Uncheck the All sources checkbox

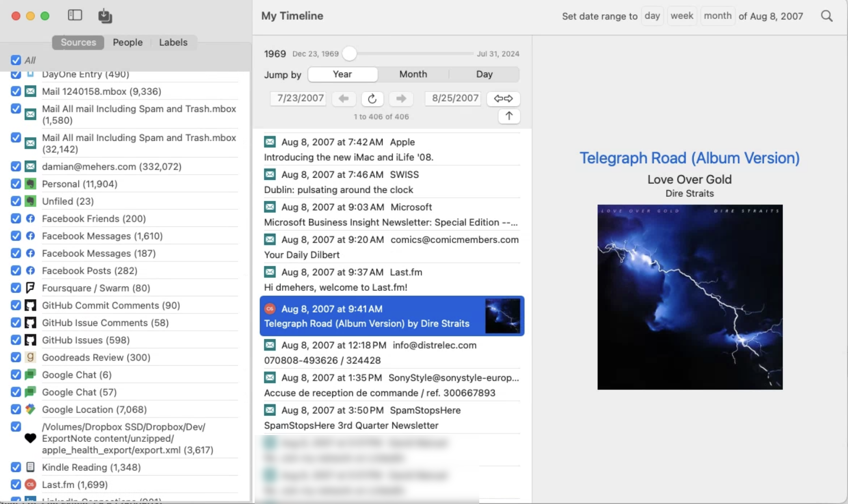(x=16, y=60)
